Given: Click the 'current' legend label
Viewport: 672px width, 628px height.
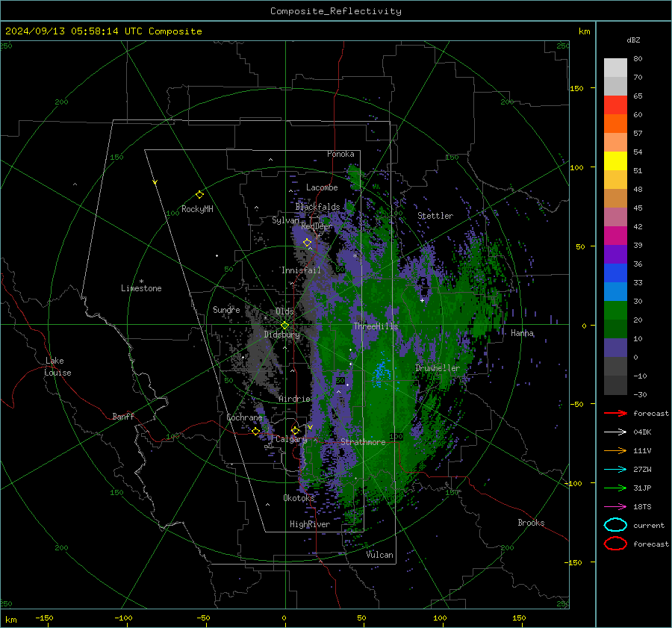Looking at the screenshot, I should click(649, 525).
